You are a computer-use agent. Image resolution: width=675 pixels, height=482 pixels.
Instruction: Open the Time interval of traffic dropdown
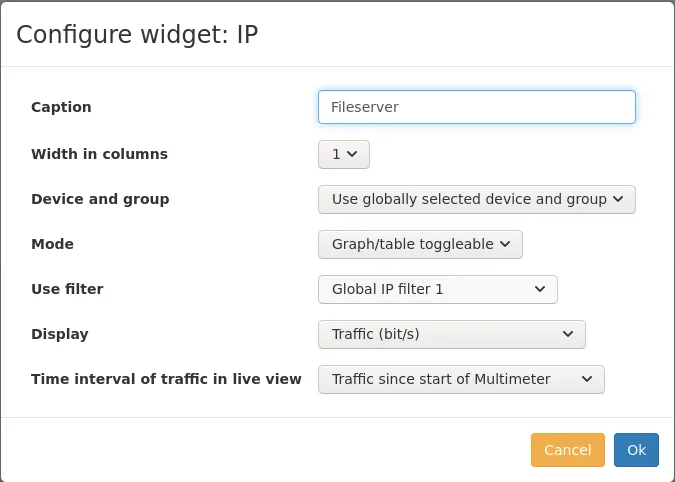coord(461,379)
